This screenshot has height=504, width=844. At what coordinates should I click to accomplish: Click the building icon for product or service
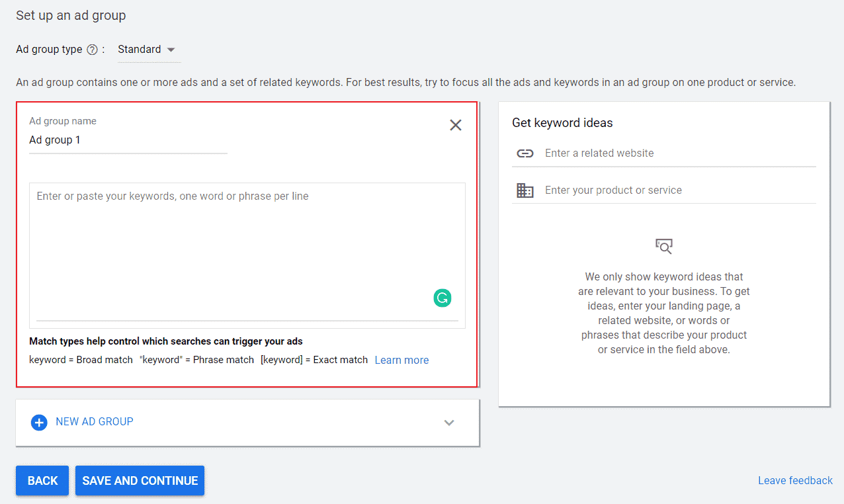click(x=525, y=190)
